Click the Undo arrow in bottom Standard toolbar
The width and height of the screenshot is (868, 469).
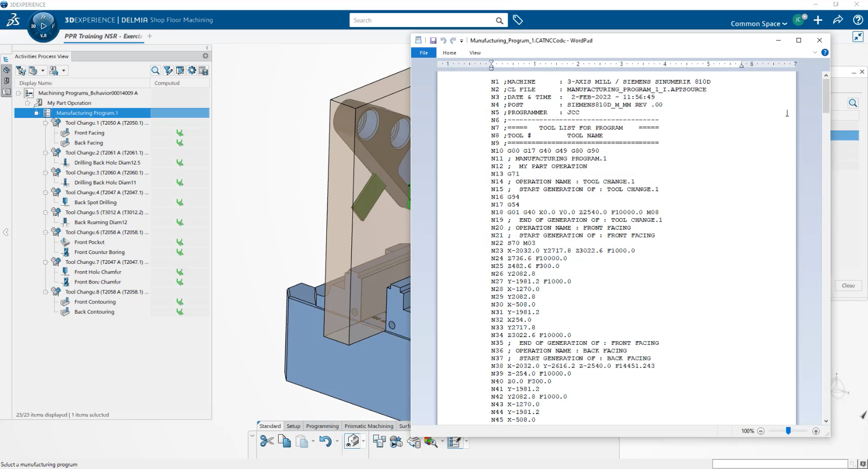coord(325,441)
